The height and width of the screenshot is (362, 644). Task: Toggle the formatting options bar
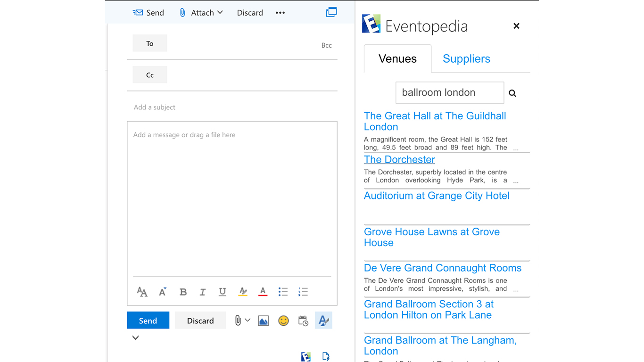[323, 321]
